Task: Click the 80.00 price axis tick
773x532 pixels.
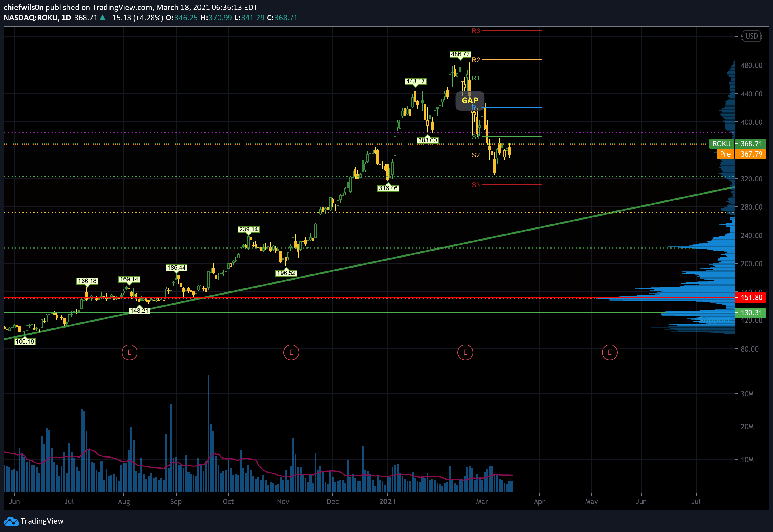Action: [750, 349]
